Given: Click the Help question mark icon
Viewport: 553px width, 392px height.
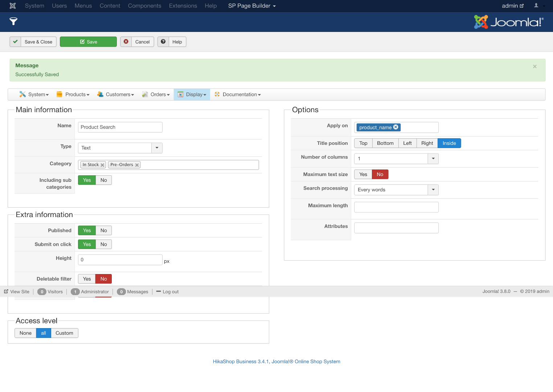Looking at the screenshot, I should click(x=163, y=42).
